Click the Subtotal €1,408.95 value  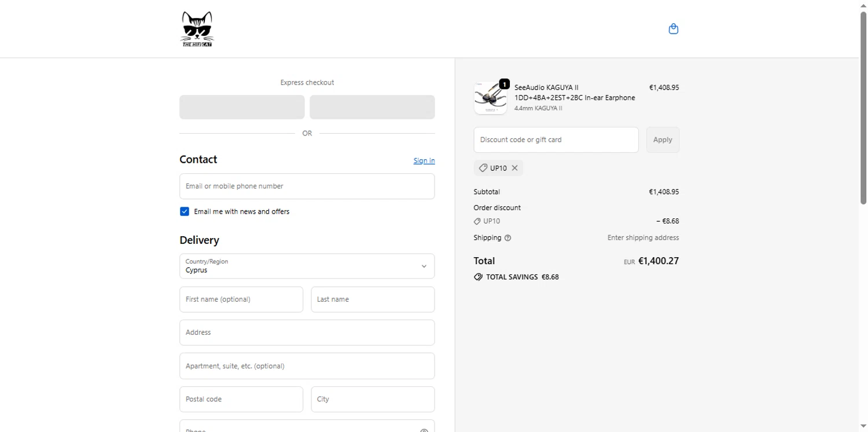[664, 192]
